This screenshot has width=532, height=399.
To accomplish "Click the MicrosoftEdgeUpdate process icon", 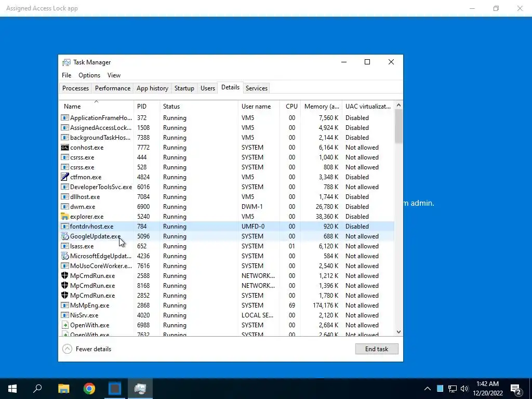I will (65, 256).
